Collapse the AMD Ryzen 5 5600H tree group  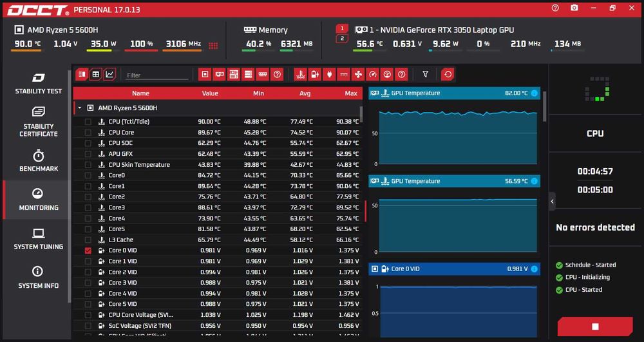pos(80,108)
